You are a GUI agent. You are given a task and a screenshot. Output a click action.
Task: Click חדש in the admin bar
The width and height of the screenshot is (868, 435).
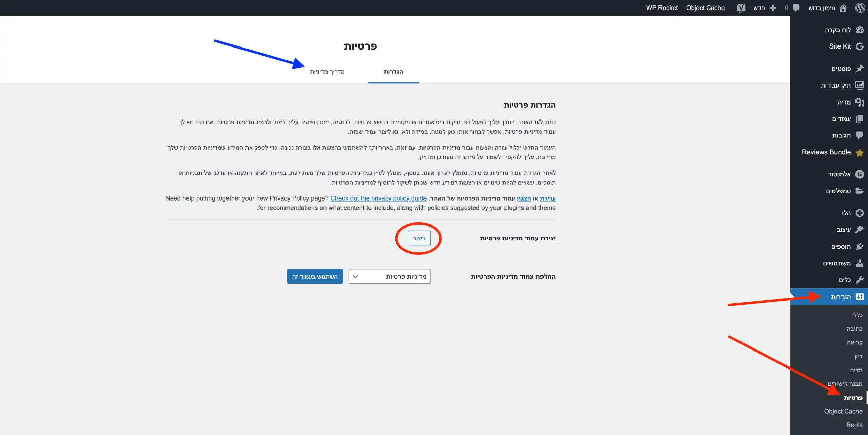click(x=759, y=8)
